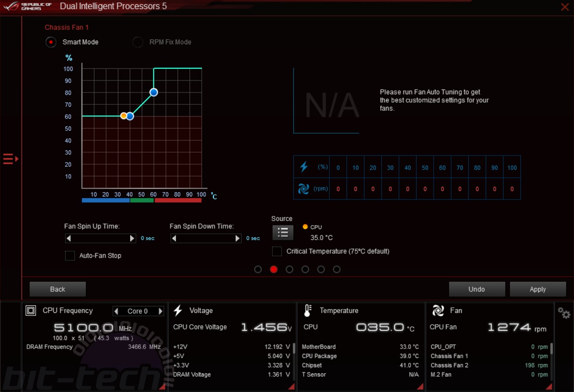Click the Voltage list scrollbar
This screenshot has height=392, width=574.
point(294,348)
